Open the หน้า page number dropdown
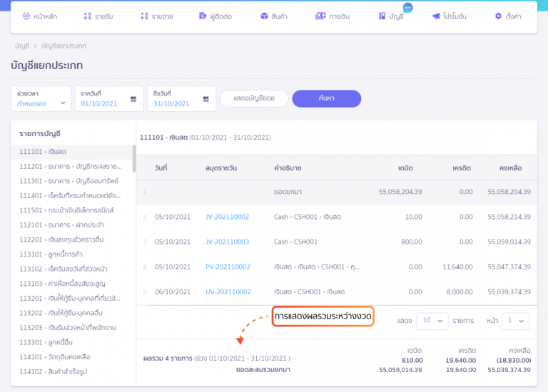 click(x=515, y=320)
